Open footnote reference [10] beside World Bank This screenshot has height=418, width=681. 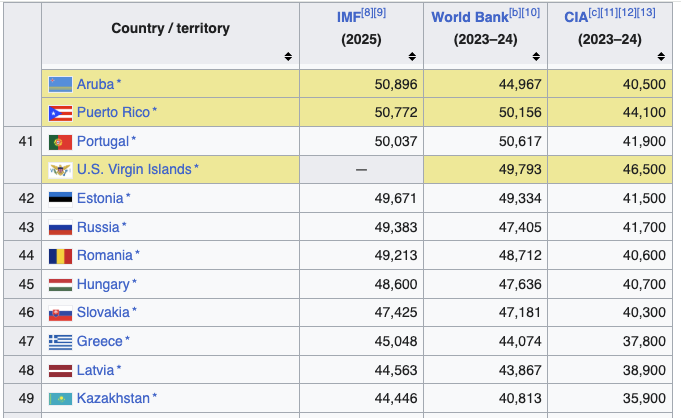[x=530, y=13]
